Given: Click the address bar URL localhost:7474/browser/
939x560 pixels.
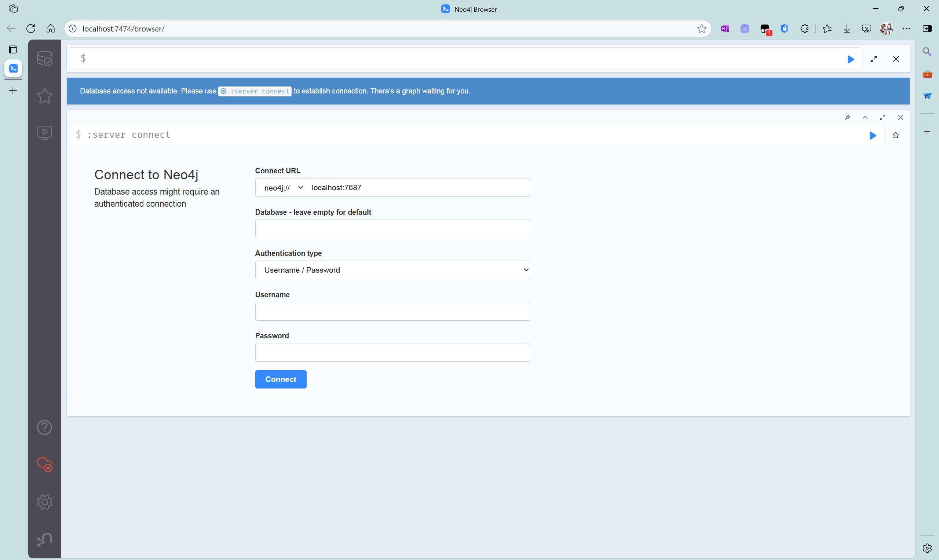Looking at the screenshot, I should coord(124,29).
